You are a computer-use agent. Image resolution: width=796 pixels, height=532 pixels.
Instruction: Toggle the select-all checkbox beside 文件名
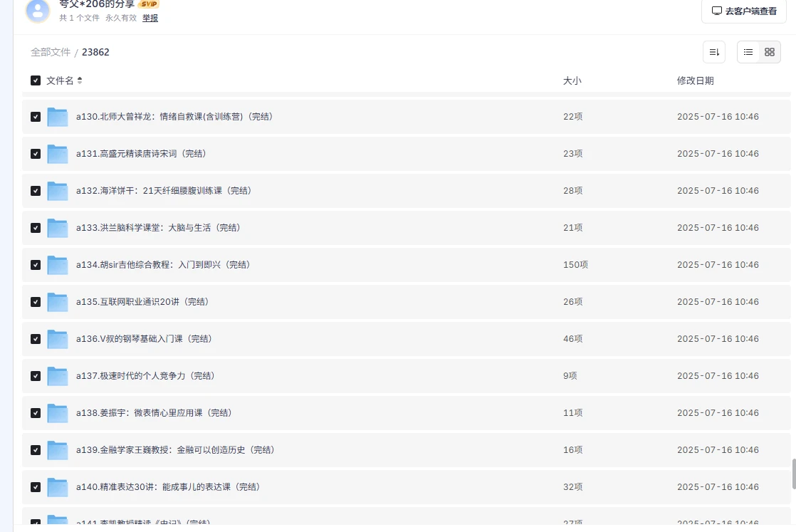[x=36, y=80]
